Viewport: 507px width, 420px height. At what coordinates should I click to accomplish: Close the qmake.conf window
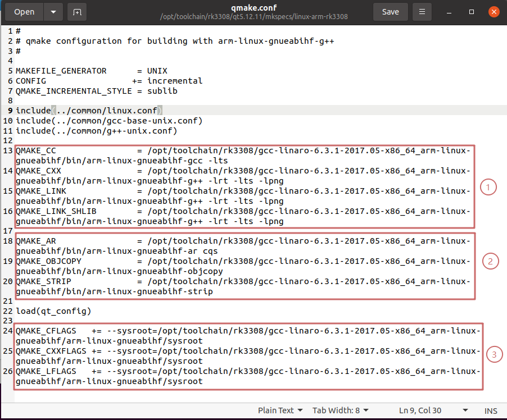pos(493,12)
